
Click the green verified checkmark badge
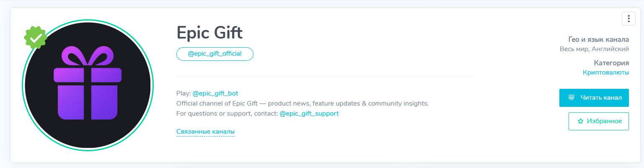click(x=36, y=38)
